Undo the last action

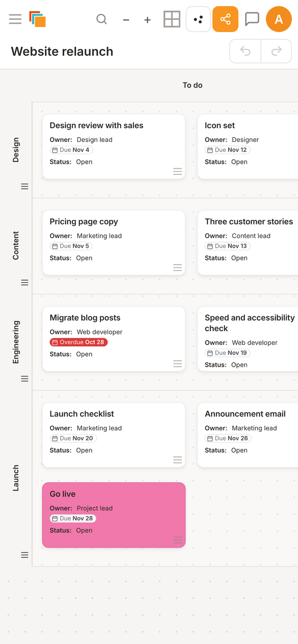coord(246,51)
